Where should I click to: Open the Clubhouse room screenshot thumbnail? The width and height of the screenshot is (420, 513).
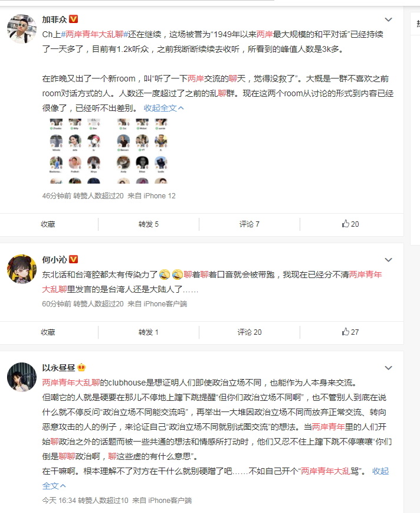click(109, 151)
